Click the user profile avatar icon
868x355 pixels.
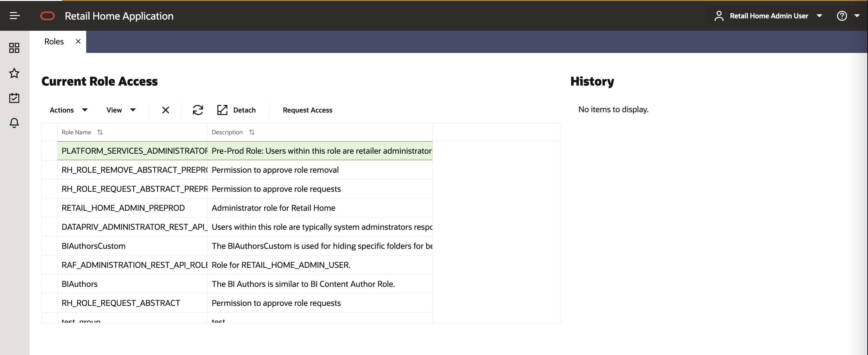pyautogui.click(x=719, y=16)
